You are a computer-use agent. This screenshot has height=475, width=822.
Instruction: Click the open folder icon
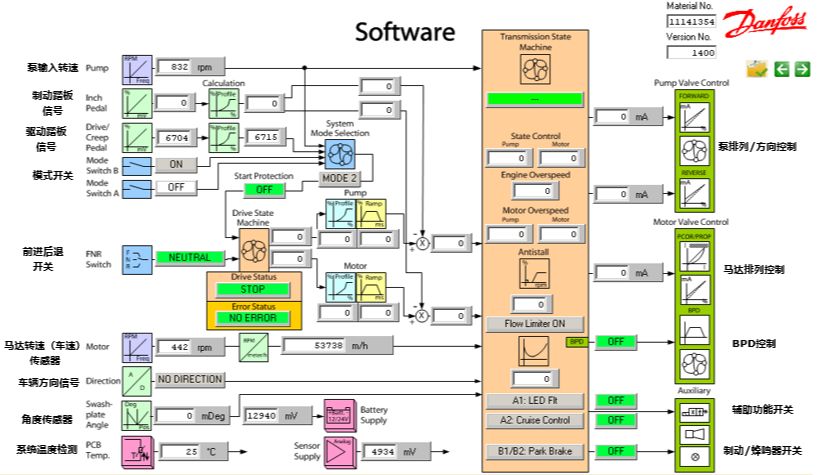[757, 69]
